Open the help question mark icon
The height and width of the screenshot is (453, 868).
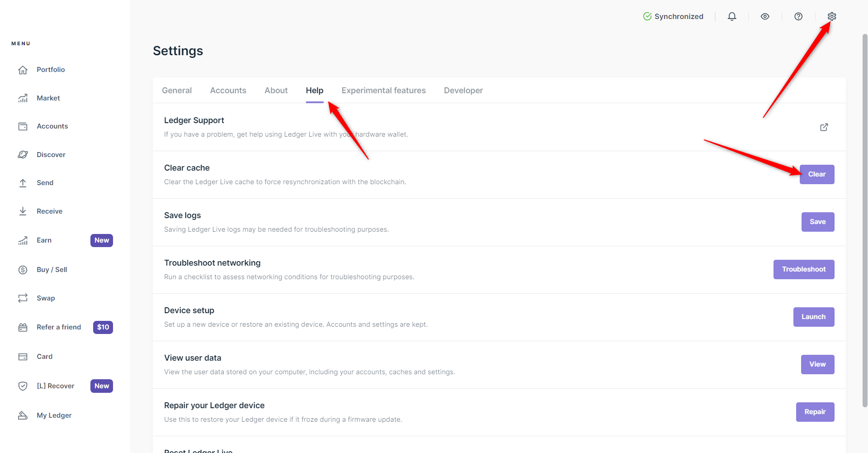tap(798, 16)
